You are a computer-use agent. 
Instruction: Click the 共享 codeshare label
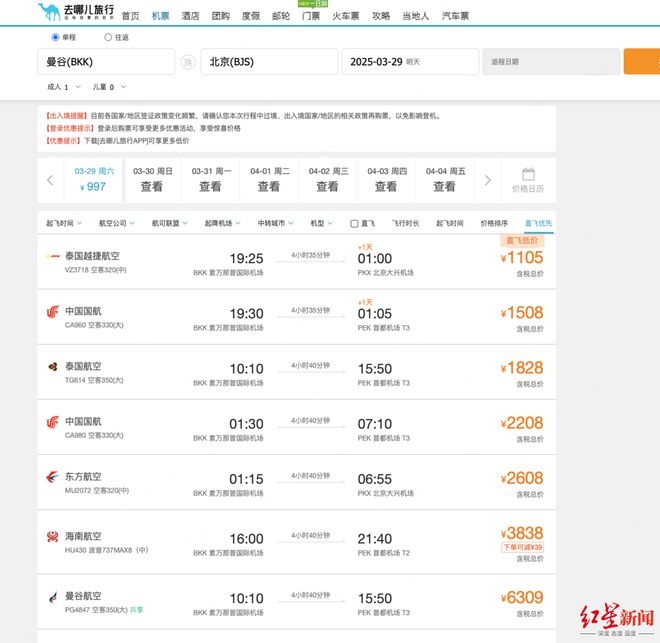click(136, 610)
